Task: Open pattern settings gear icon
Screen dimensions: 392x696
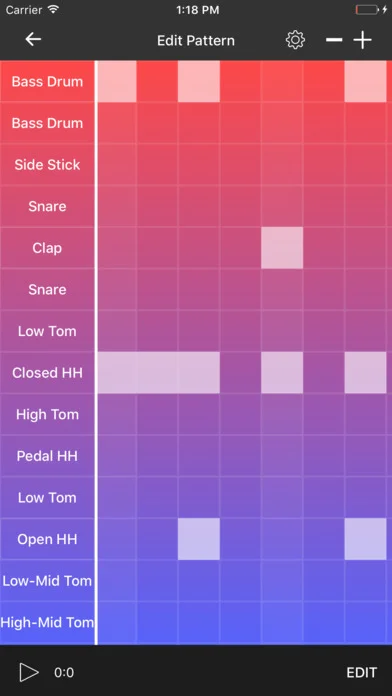Action: 295,40
